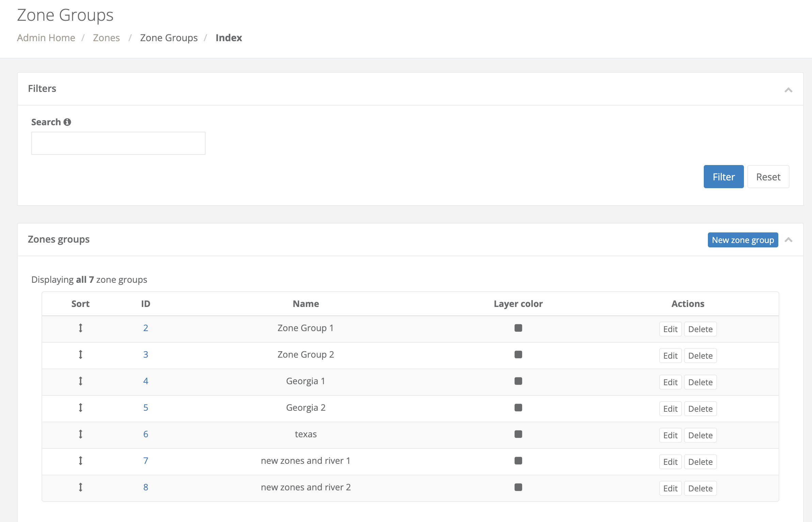Click the sort handle for Georgia 2
Screen dimensions: 812x522
point(81,408)
